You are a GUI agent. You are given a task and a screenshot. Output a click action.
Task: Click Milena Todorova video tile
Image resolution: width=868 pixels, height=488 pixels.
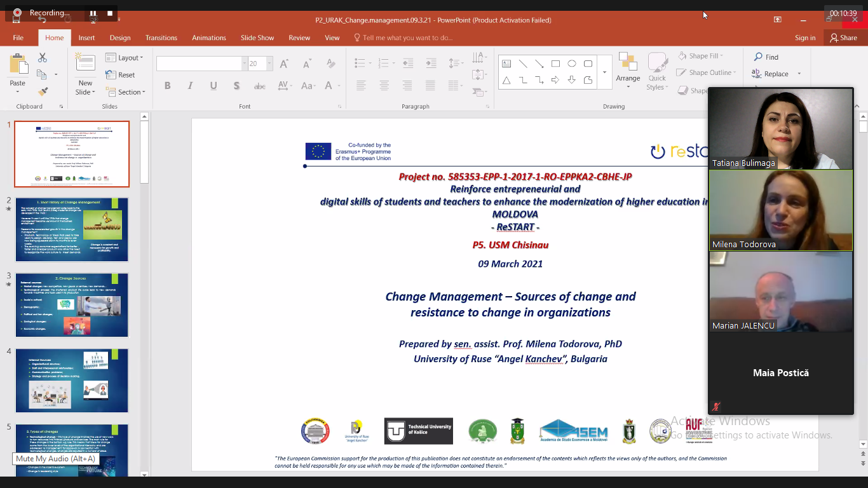(781, 210)
